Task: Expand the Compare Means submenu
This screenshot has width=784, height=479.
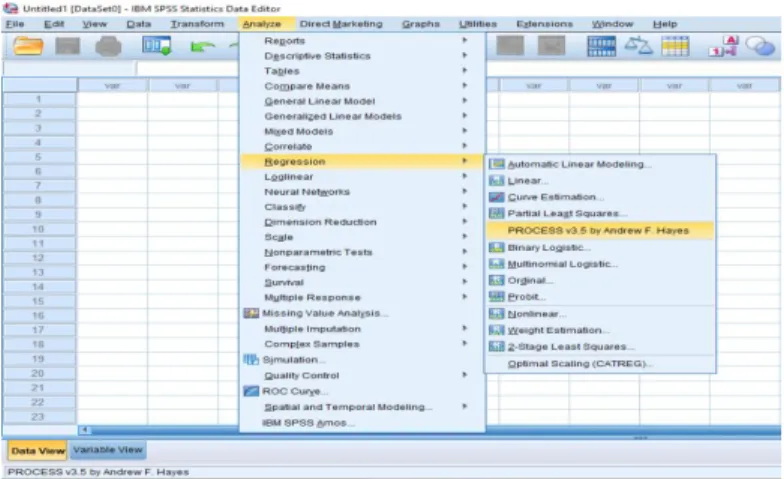Action: pos(362,86)
